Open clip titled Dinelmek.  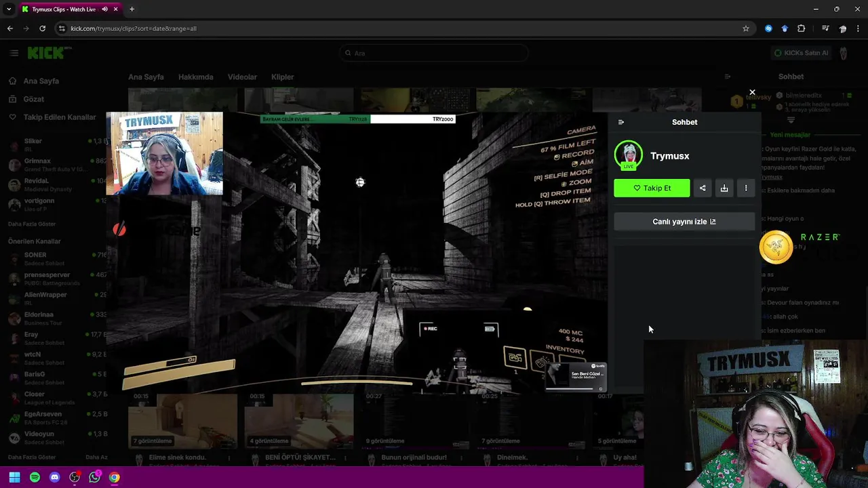513,457
